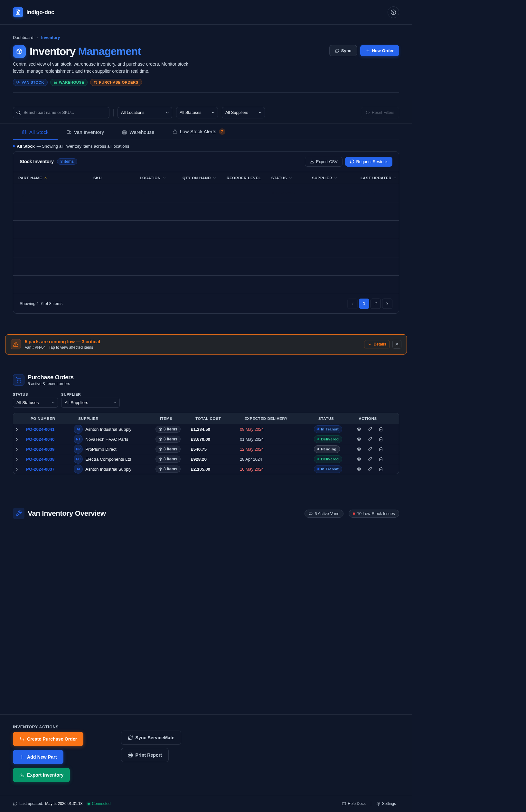Switch to the Warehouse tab
This screenshot has height=812, width=526.
coord(138,132)
